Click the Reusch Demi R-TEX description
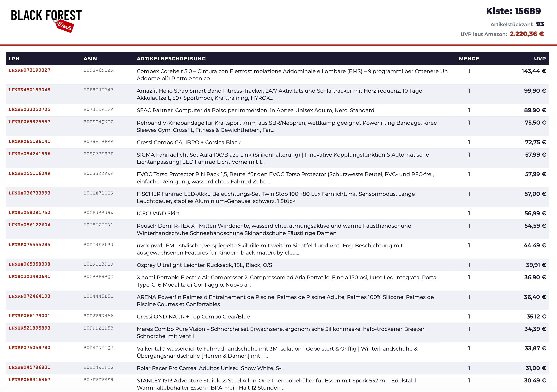Viewport: 557px width, 392px height. coord(274,229)
